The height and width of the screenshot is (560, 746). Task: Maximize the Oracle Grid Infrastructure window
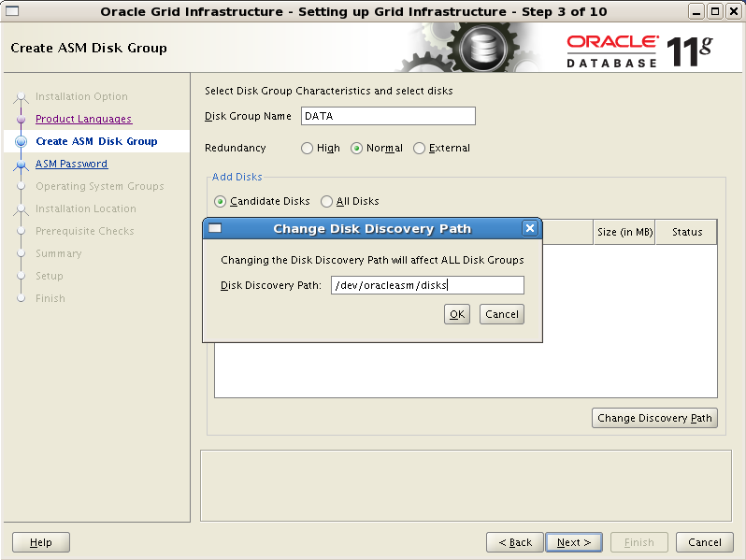click(x=714, y=11)
